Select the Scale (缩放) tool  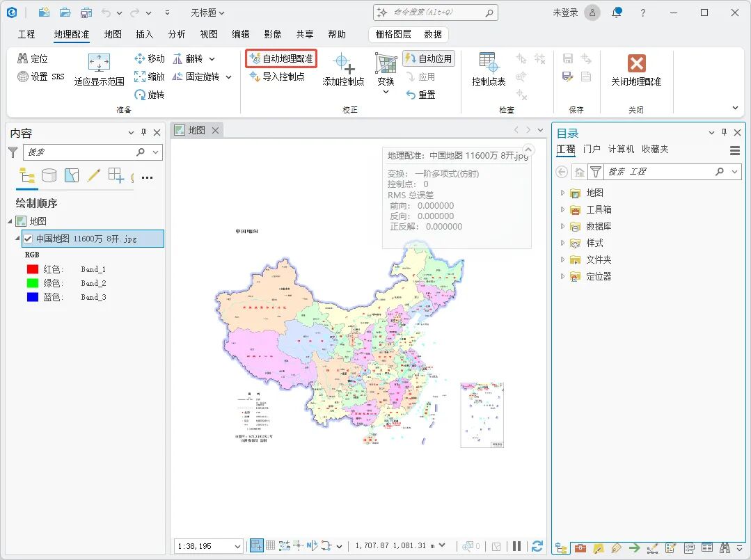(150, 77)
